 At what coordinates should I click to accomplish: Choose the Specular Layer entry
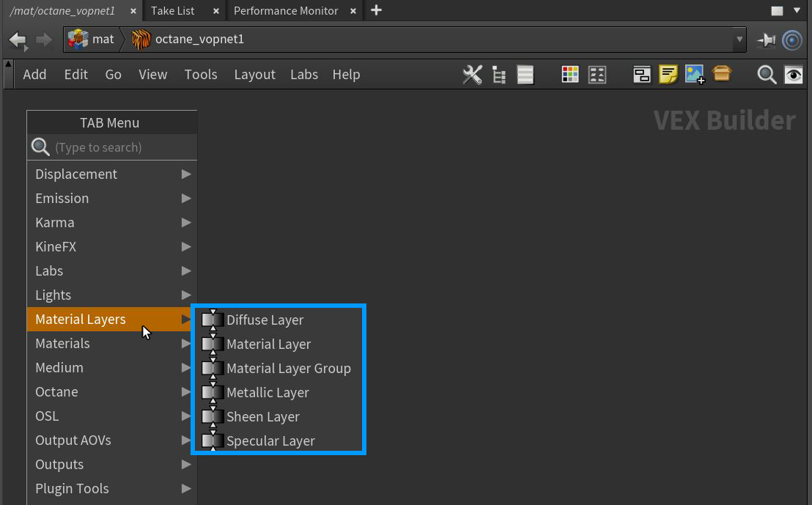270,441
